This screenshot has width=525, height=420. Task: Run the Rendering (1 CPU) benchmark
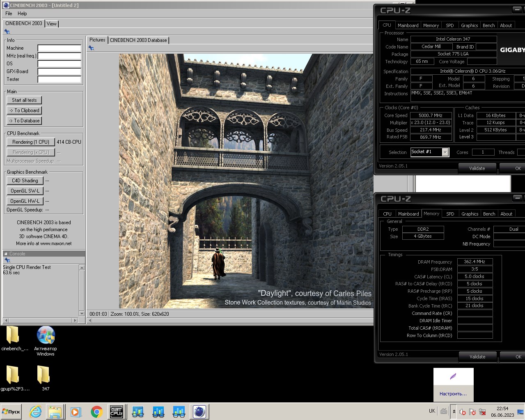pos(31,142)
